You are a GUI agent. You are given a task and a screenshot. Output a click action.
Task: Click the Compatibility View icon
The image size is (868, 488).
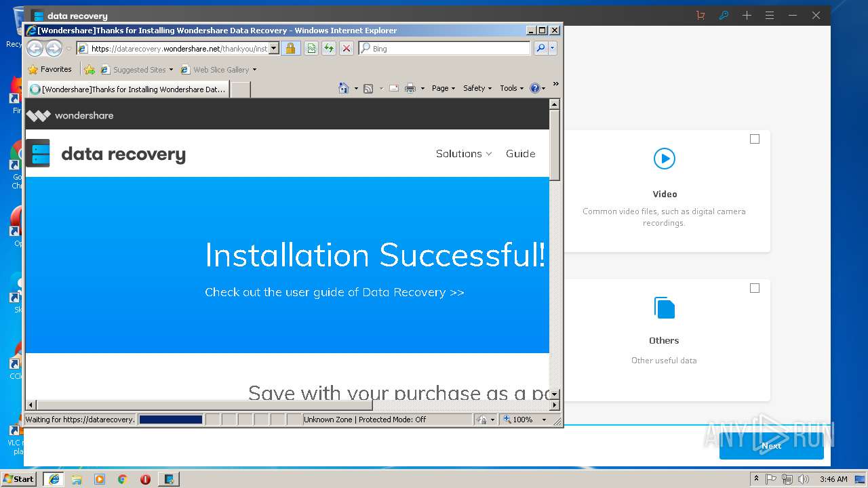coord(311,48)
